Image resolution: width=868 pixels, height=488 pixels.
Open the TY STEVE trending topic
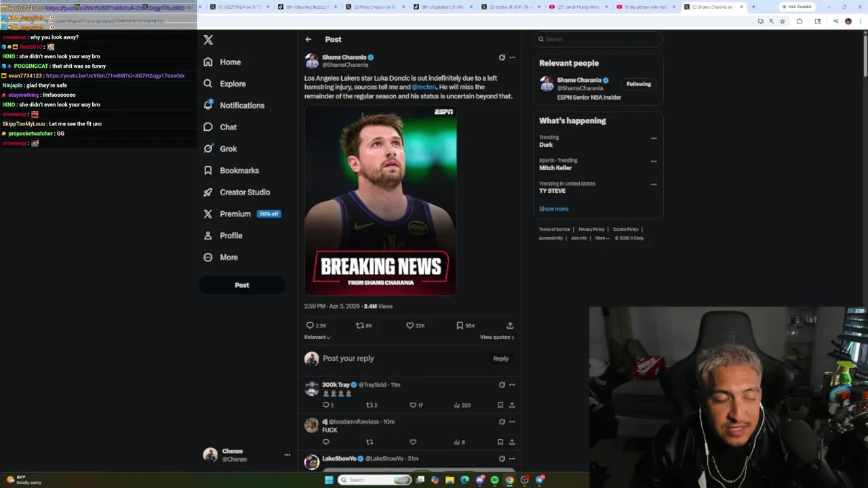(x=552, y=191)
